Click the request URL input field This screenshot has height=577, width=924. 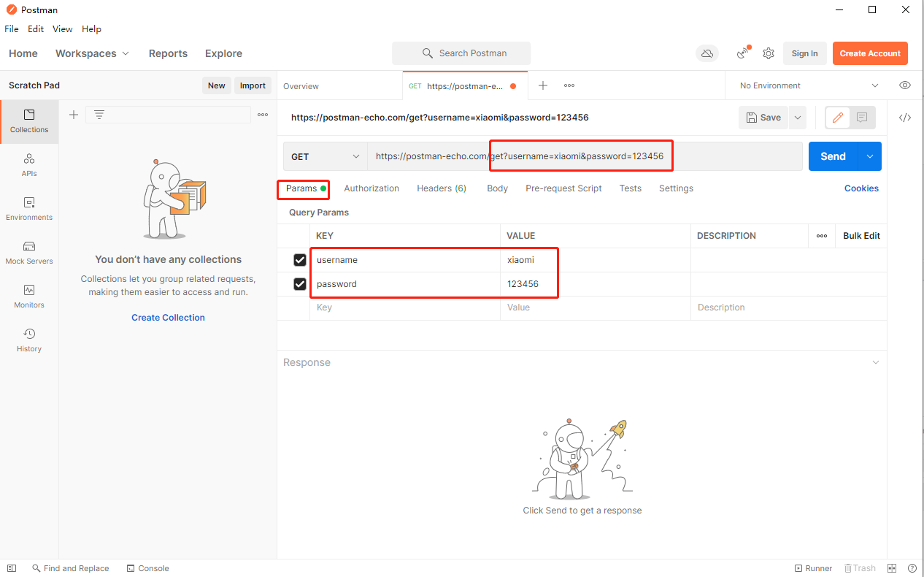[585, 156]
